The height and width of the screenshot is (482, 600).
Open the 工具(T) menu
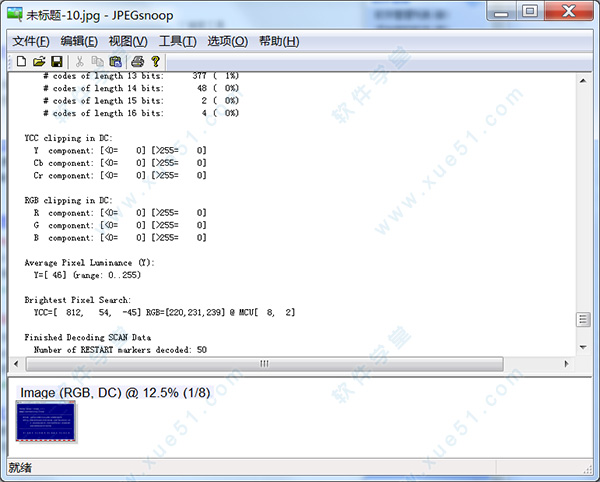(178, 41)
